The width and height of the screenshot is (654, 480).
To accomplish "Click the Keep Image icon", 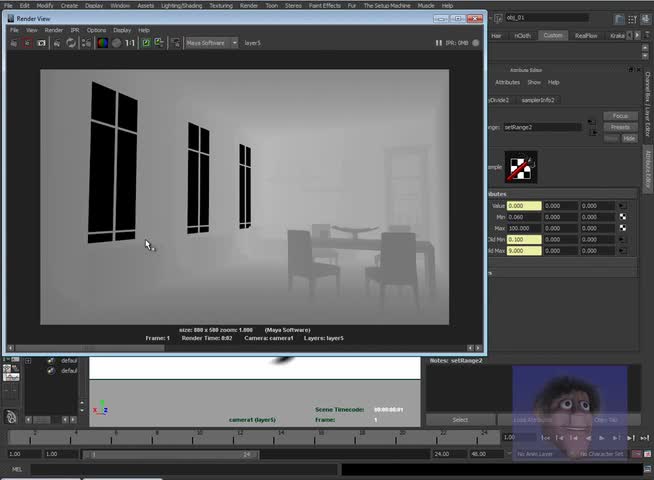I will click(146, 43).
